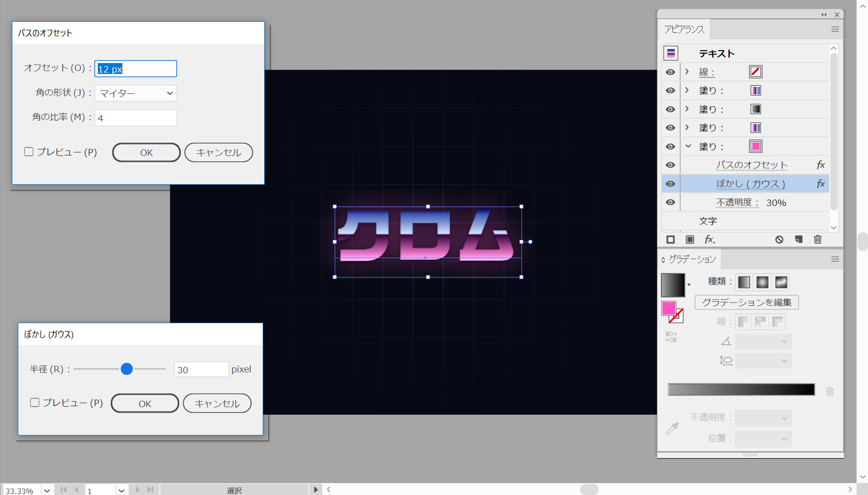Screen dimensions: 868x495
Task: Click the グラデーションを編集 button
Action: point(746,302)
